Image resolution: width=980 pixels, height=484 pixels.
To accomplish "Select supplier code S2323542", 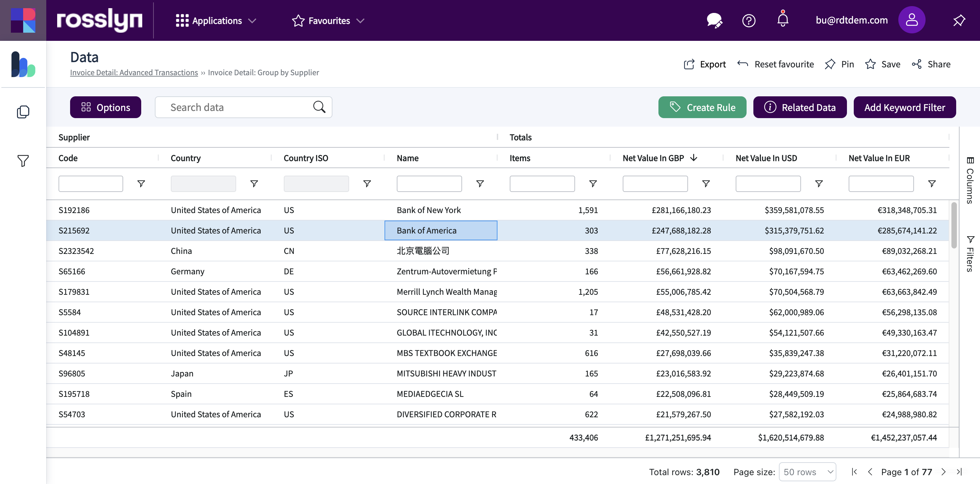I will 76,251.
